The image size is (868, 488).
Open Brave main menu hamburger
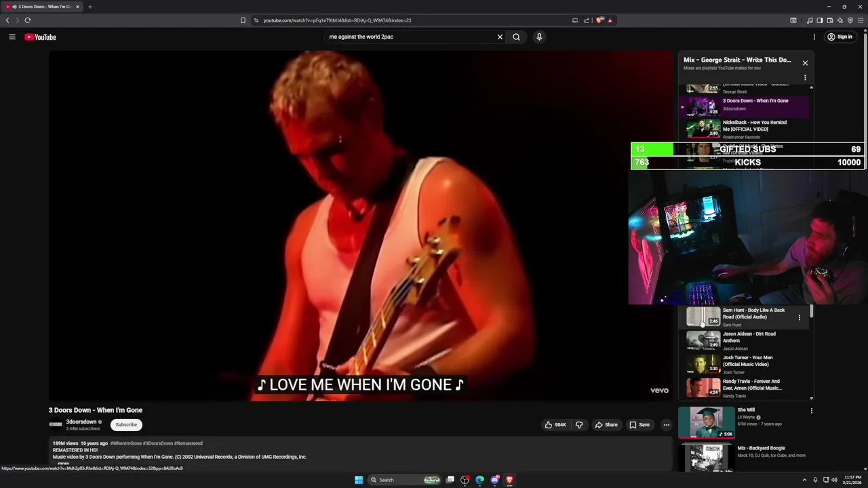point(861,20)
